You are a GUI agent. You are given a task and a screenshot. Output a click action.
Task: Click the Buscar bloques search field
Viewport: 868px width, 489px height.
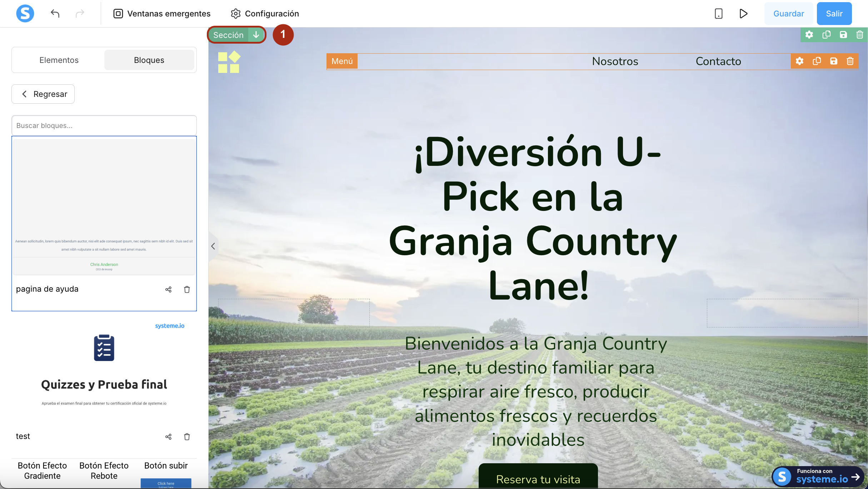point(104,125)
